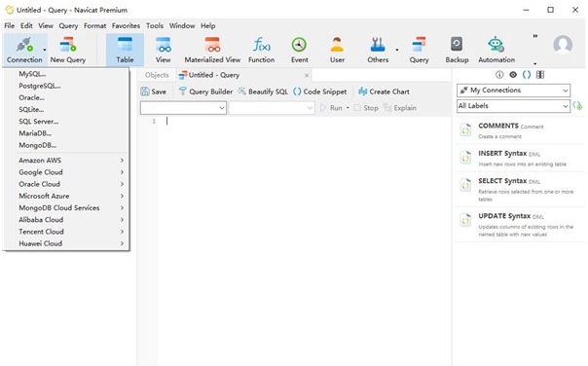Expand the Tencent Cloud submenu
The height and width of the screenshot is (366, 588).
pos(66,232)
